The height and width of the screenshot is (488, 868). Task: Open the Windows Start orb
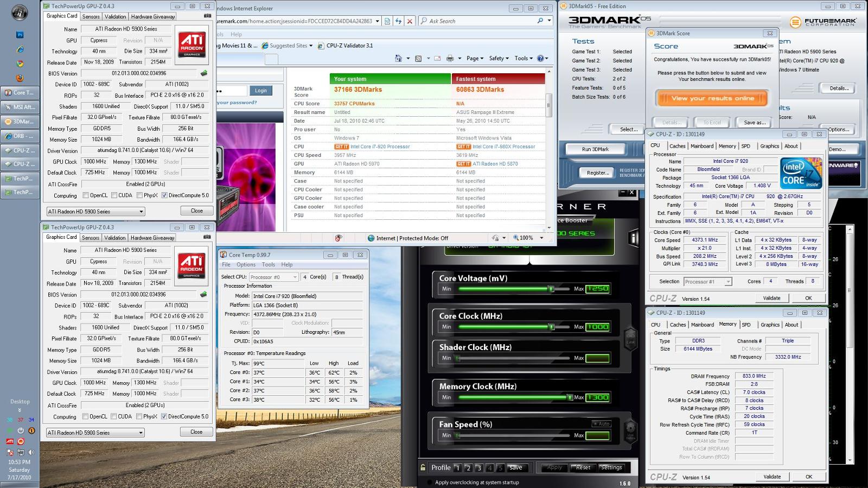(x=20, y=12)
